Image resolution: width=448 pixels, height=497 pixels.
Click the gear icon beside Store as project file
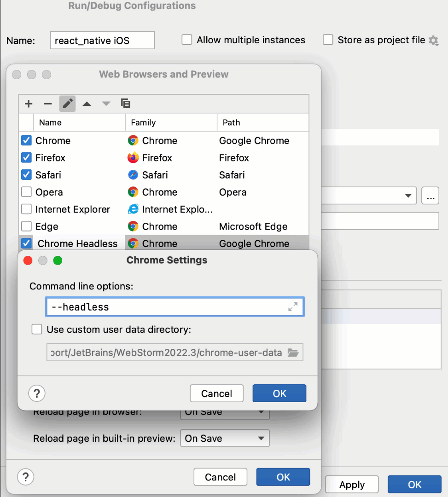click(x=433, y=40)
